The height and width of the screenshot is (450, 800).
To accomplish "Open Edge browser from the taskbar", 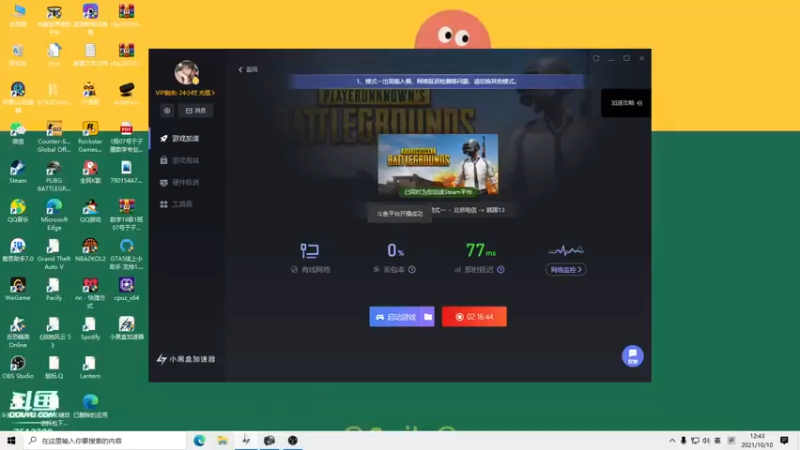I will point(199,440).
